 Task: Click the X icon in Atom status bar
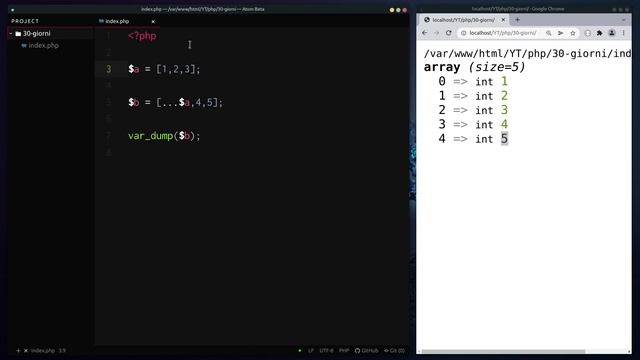point(26,351)
